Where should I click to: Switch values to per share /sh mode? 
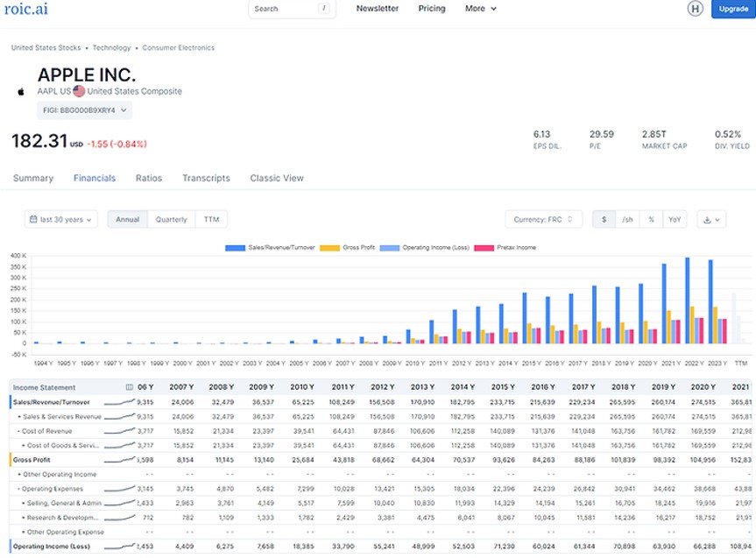click(x=627, y=220)
